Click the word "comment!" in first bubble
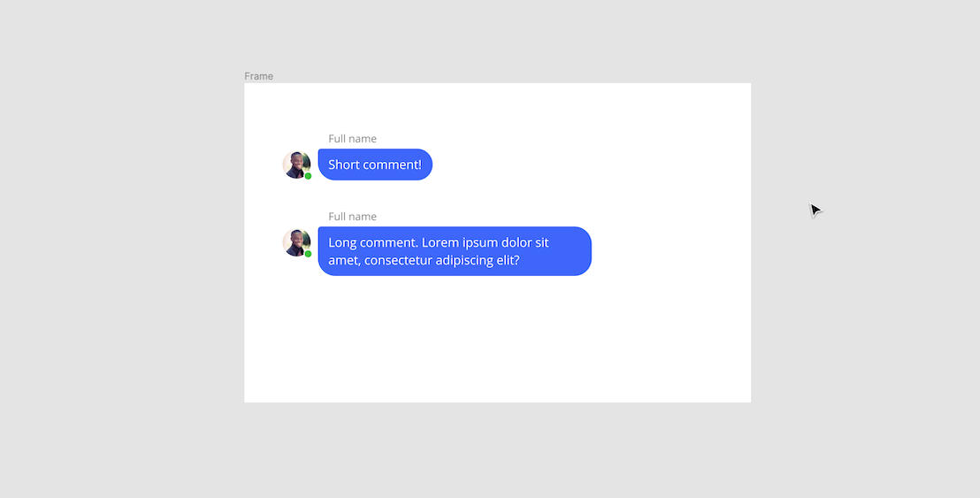This screenshot has width=980, height=498. (x=392, y=165)
